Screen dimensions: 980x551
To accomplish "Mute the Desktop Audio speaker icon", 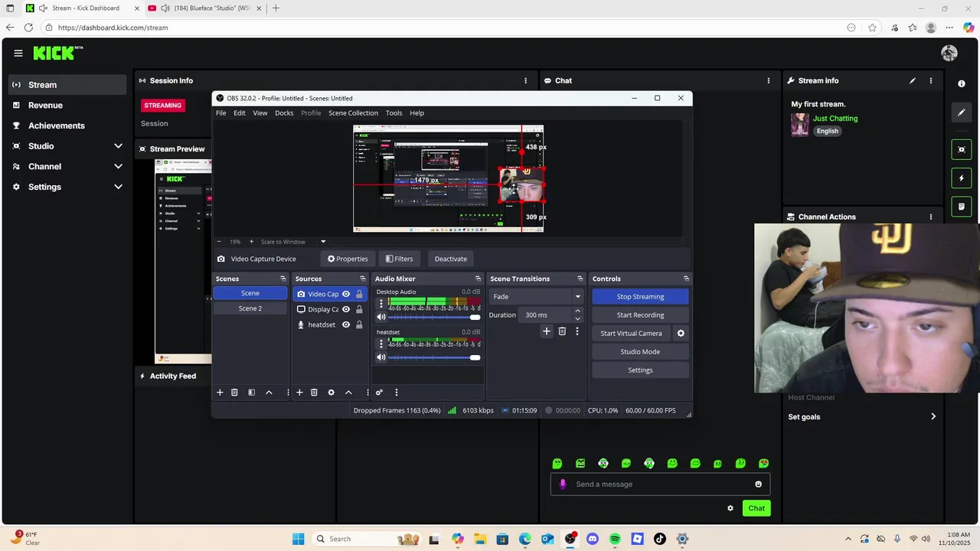I will point(381,317).
